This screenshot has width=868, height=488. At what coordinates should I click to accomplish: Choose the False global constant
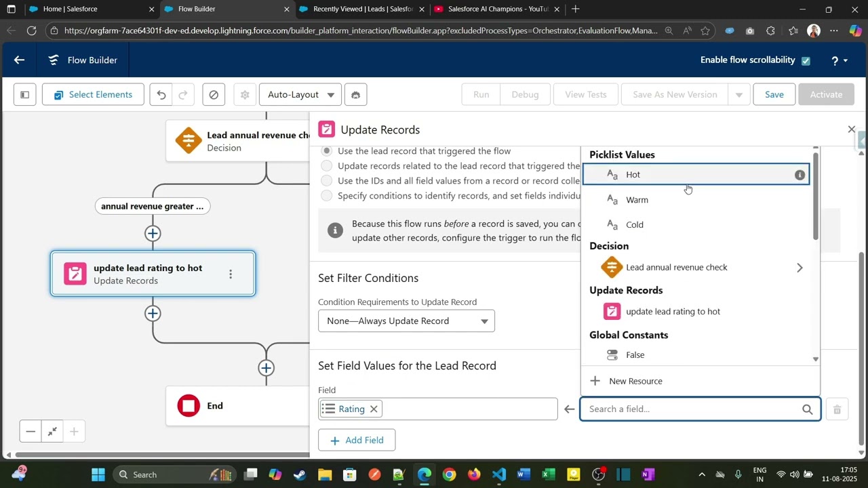coord(696,355)
